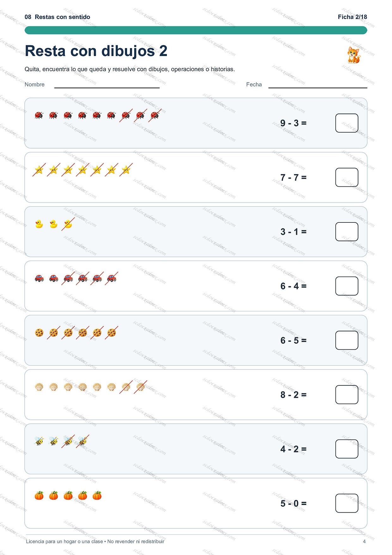Click the Nombre line field
The width and height of the screenshot is (392, 555).
tap(107, 84)
